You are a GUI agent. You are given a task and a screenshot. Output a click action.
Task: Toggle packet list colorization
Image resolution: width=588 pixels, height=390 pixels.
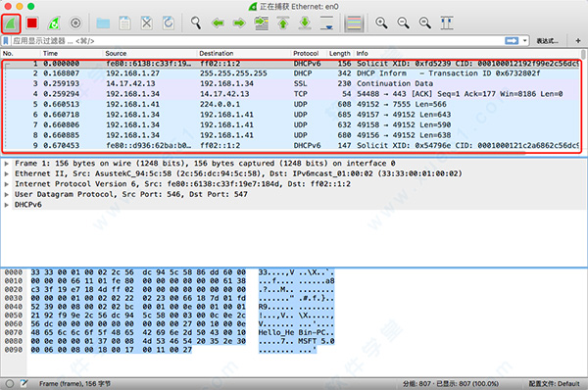[355, 24]
